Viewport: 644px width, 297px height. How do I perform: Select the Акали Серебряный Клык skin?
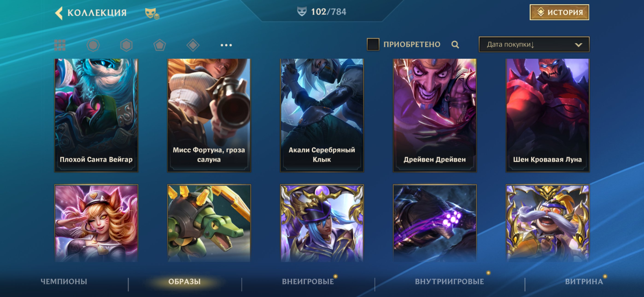click(322, 115)
